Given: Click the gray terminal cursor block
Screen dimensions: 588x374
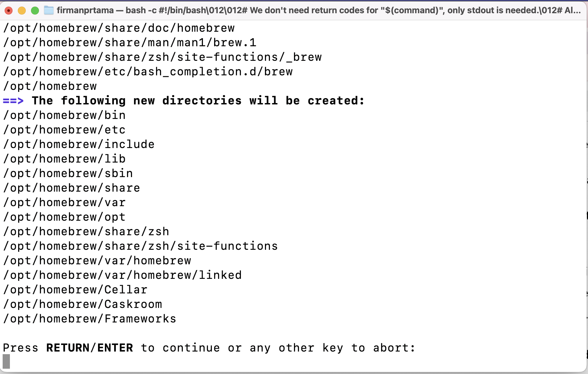Looking at the screenshot, I should pos(6,361).
